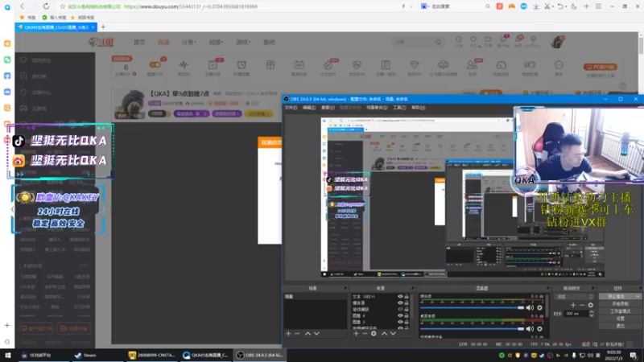This screenshot has width=644, height=362.
Task: Toggle lock on 文本 (GDI+) source
Action: [407, 296]
